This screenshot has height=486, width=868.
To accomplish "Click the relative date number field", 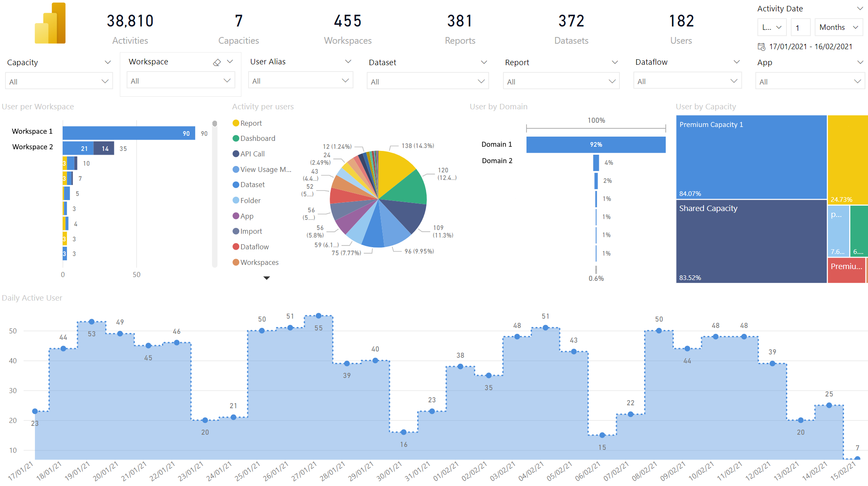I will point(800,27).
